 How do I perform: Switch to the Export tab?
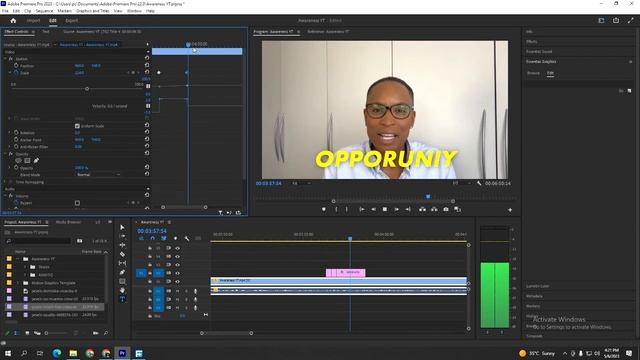coord(71,20)
